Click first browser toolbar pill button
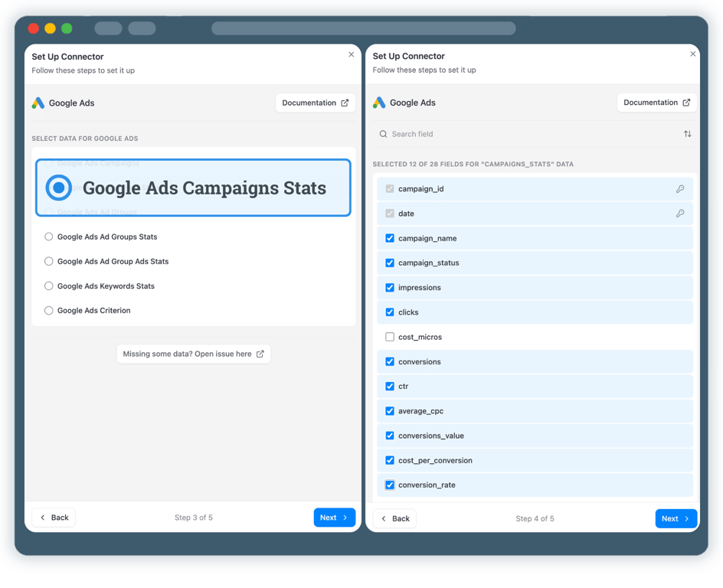Image resolution: width=723 pixels, height=588 pixels. (108, 28)
